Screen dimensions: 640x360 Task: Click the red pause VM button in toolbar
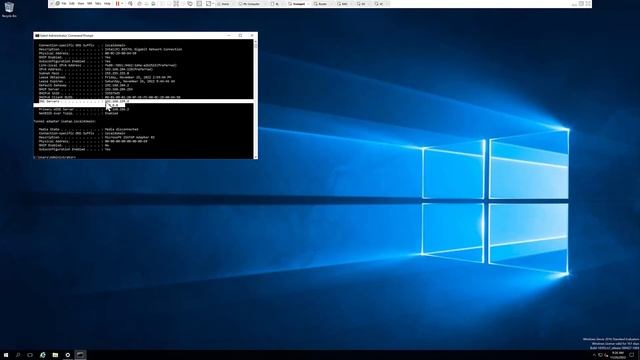[118, 4]
